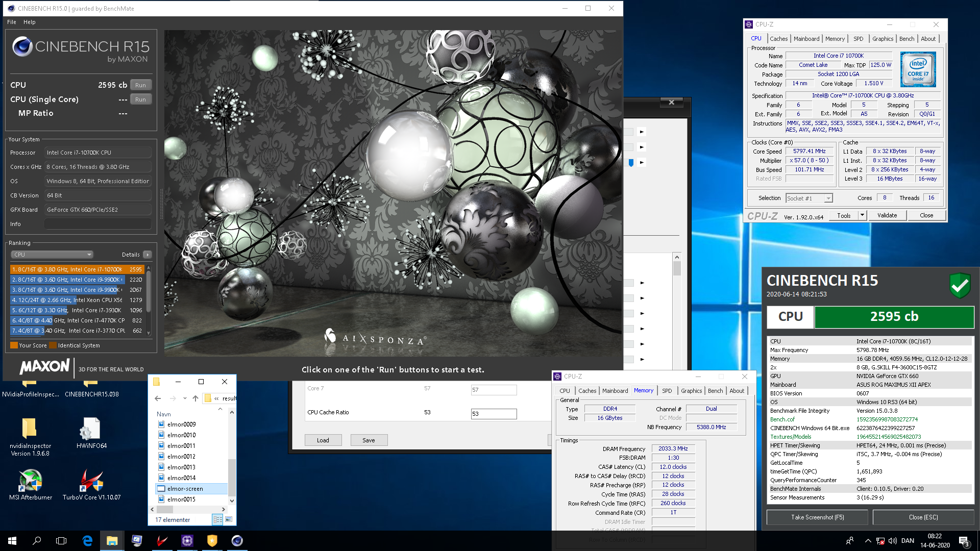The image size is (980, 551).
Task: Open the nvidiaInspector Version 1.9.6.8 folder
Action: (30, 436)
